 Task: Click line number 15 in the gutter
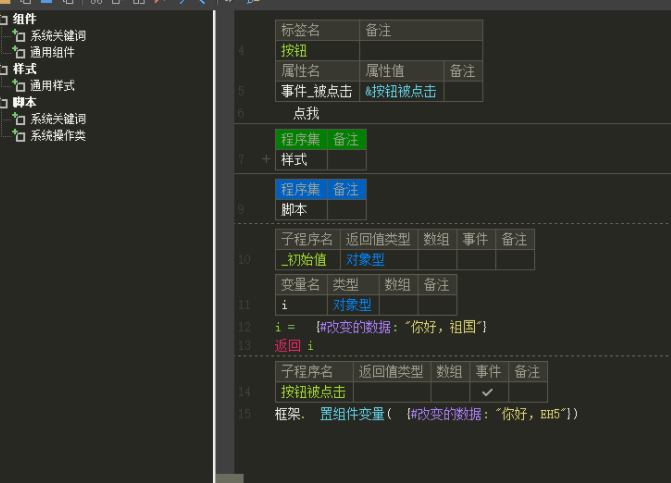pyautogui.click(x=244, y=414)
